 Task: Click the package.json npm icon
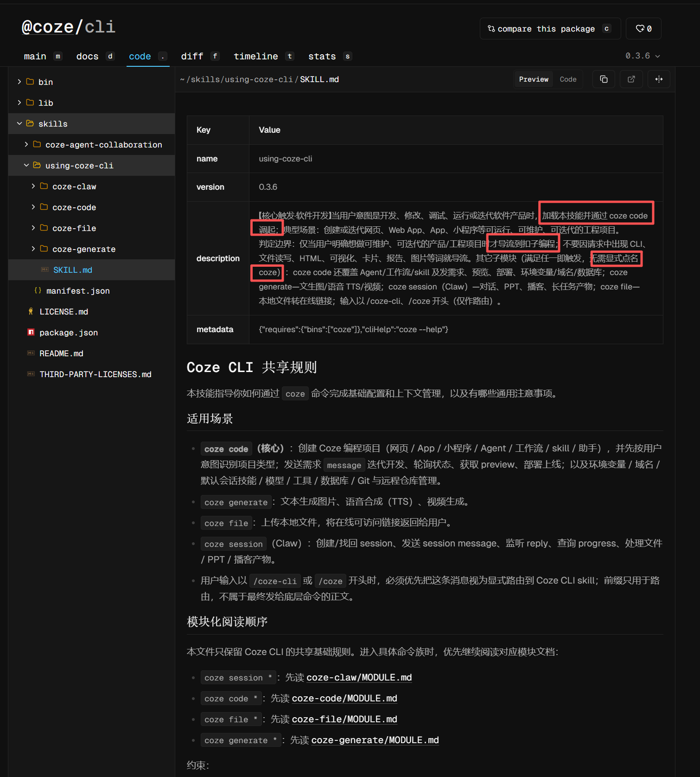coord(31,332)
